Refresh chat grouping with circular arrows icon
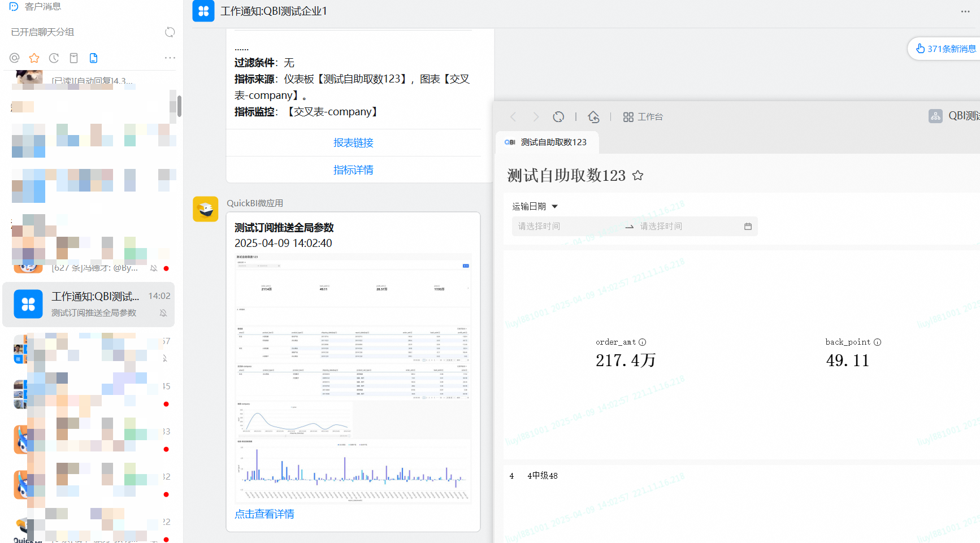980x543 pixels. point(170,32)
